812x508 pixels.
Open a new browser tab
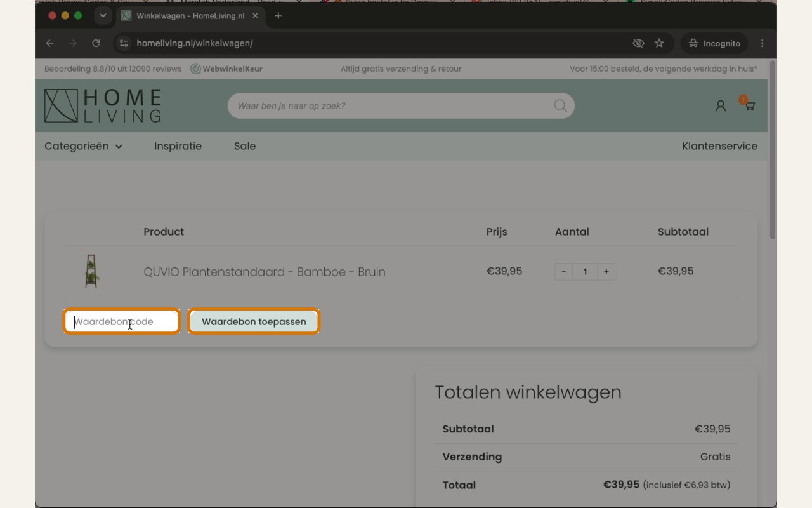pos(278,15)
